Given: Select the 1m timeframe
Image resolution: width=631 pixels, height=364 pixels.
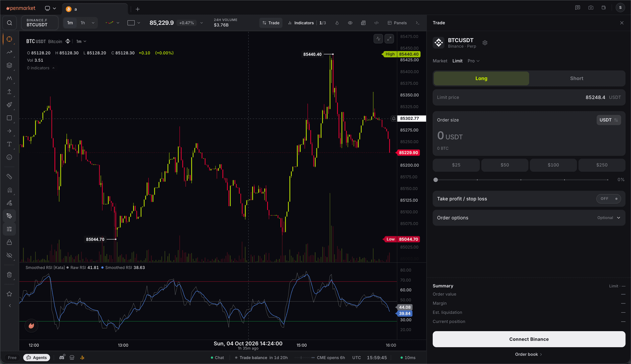Looking at the screenshot, I should (70, 23).
